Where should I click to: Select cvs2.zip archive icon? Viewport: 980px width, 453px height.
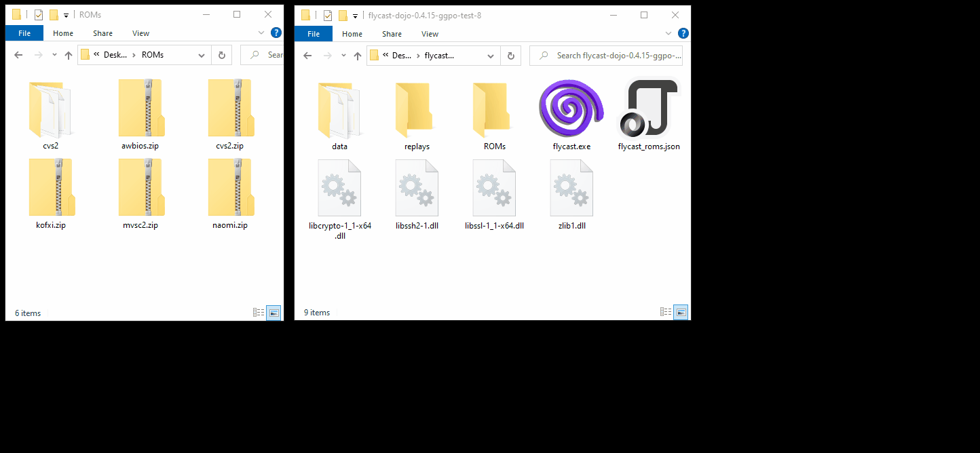[231, 109]
